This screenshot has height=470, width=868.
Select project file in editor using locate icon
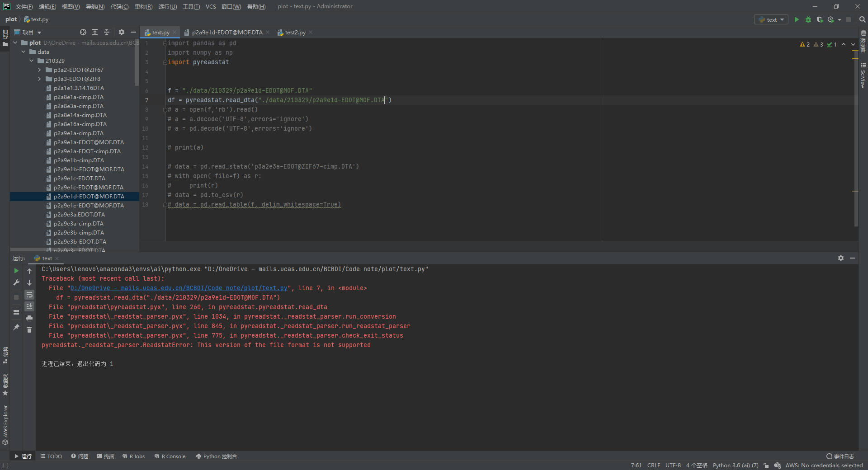pos(83,32)
